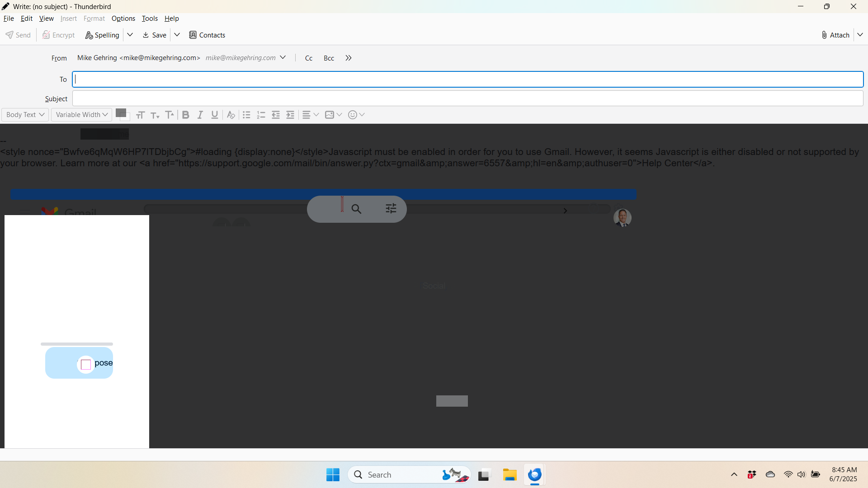This screenshot has height=488, width=868.
Task: Open the Body Text paragraph dropdown
Action: tap(25, 115)
